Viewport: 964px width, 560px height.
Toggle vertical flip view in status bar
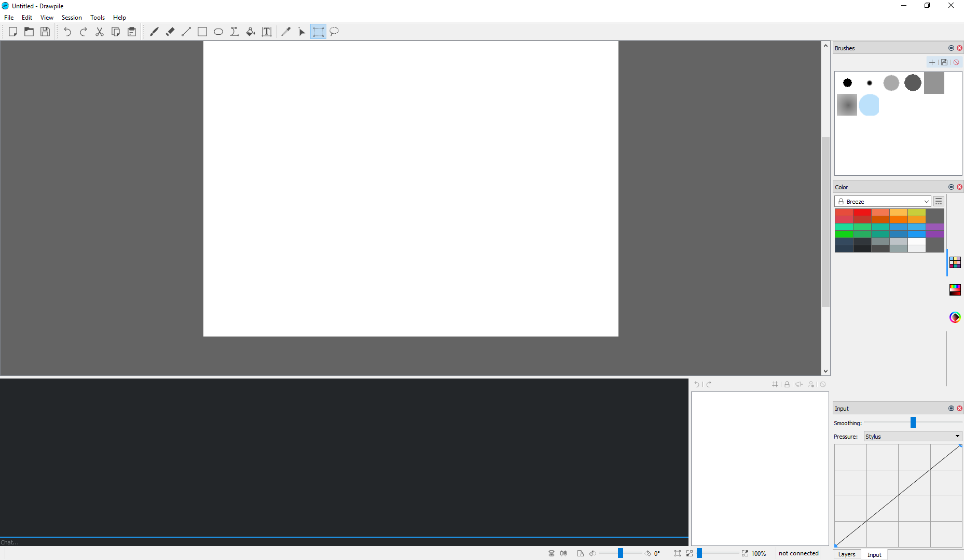pos(552,553)
